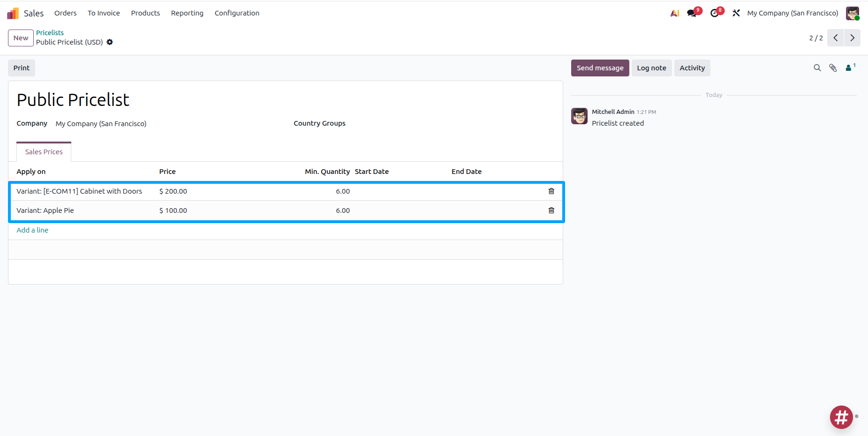868x436 pixels.
Task: Select the Sales Prices tab
Action: click(x=44, y=152)
